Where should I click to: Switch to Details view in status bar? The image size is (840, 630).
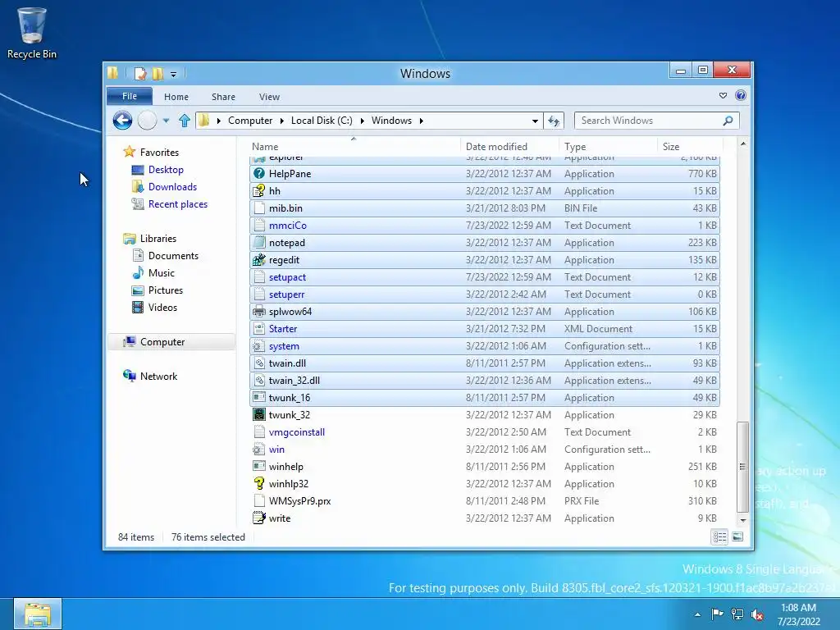tap(719, 536)
